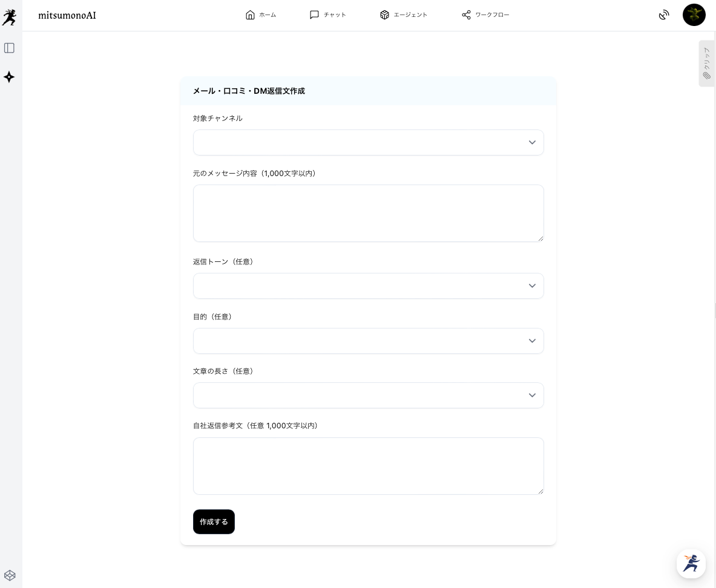Open the クリップ side tab
Viewport: 716px width, 588px height.
[706, 64]
